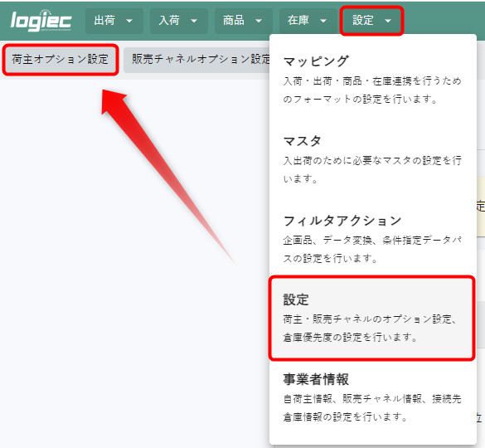
Task: Switch to 荷主オプション設定 tab
Action: (61, 60)
